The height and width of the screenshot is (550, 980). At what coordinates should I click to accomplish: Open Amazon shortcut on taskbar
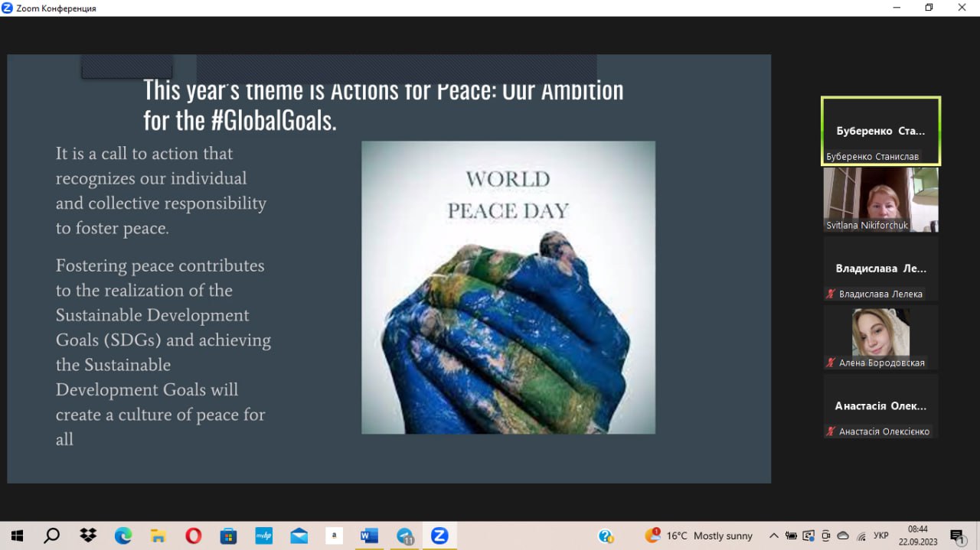334,536
